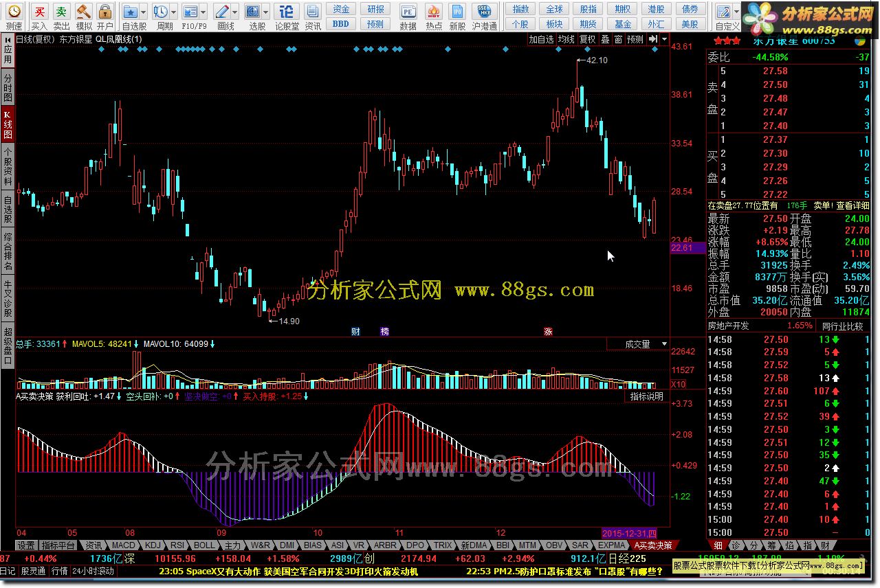Expand the 选股 dropdown arrow

tap(265, 12)
